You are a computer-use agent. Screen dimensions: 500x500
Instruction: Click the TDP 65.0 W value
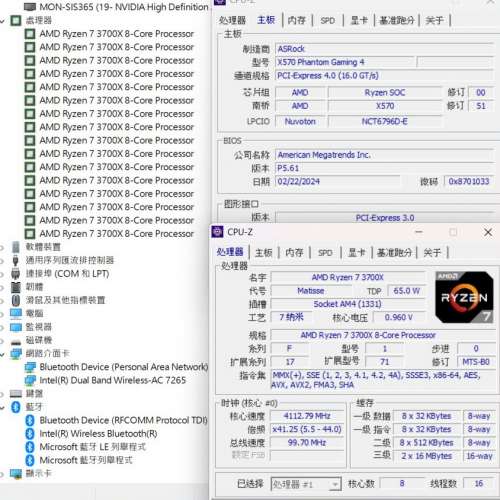pyautogui.click(x=406, y=291)
